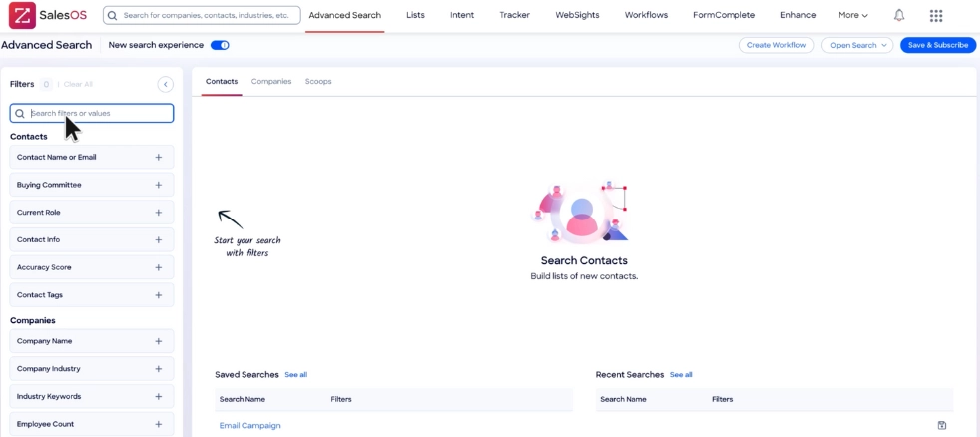Open FormComplete in the top navigation

(x=724, y=15)
